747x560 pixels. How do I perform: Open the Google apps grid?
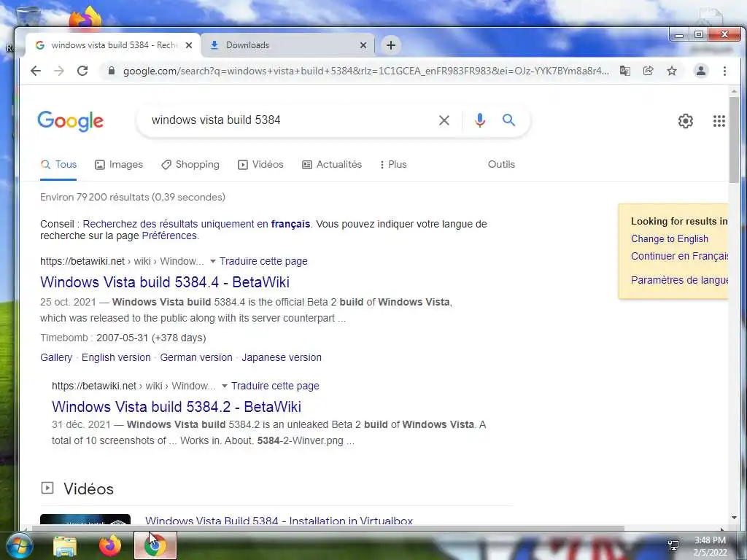tap(719, 121)
